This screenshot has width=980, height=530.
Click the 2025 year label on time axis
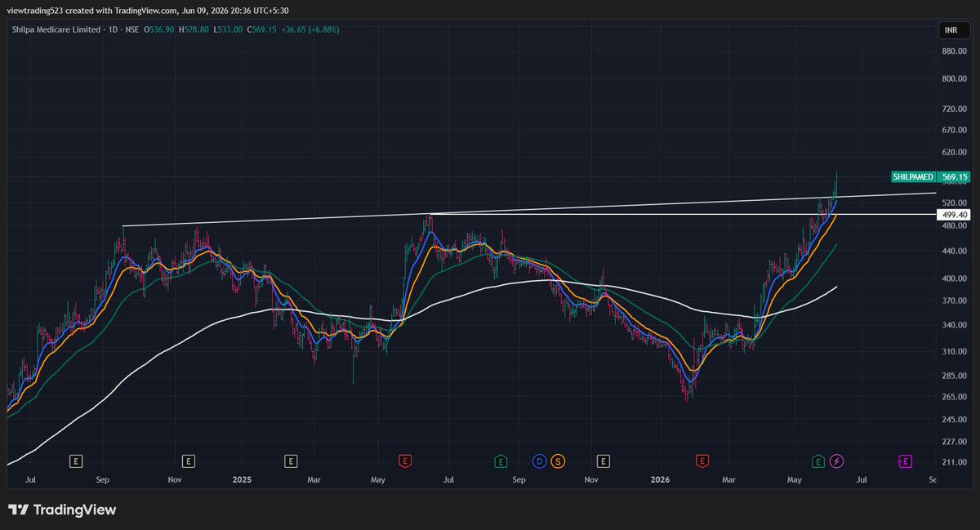(x=241, y=481)
